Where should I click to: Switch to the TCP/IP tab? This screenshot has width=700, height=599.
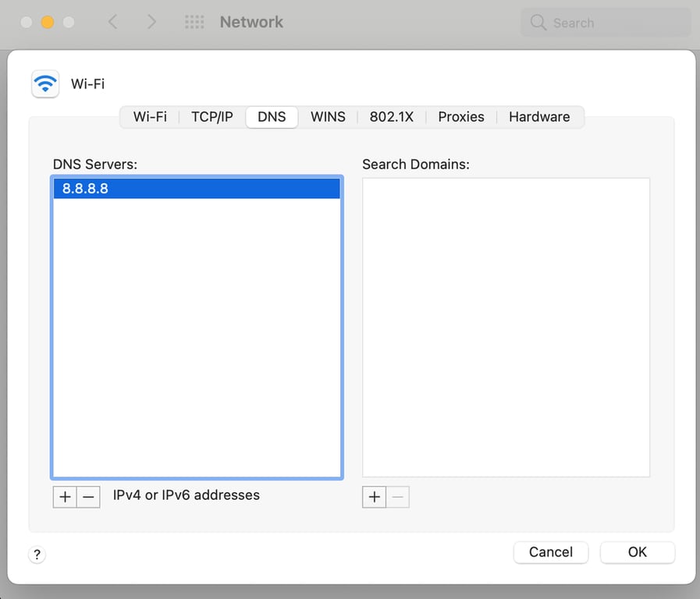coord(211,117)
